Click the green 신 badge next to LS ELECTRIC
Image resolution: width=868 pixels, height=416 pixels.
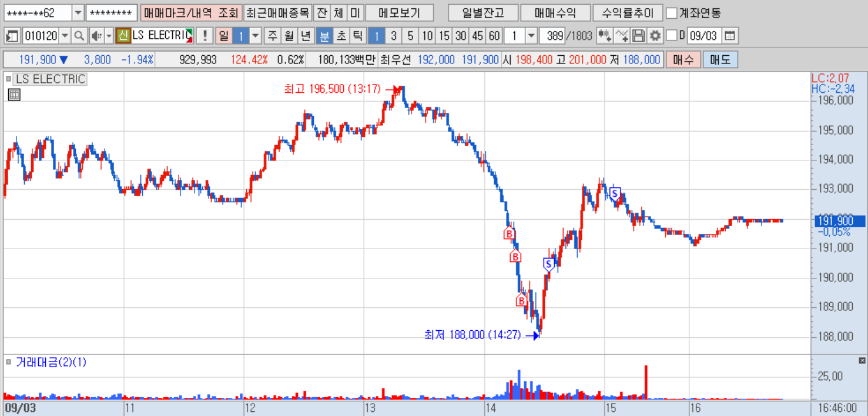[123, 36]
